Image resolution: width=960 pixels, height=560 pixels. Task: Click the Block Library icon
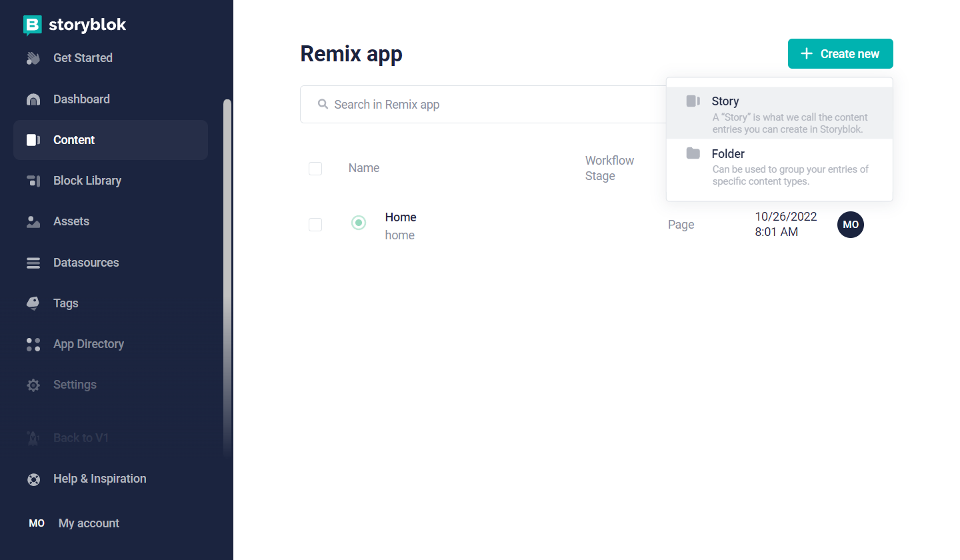coord(33,181)
